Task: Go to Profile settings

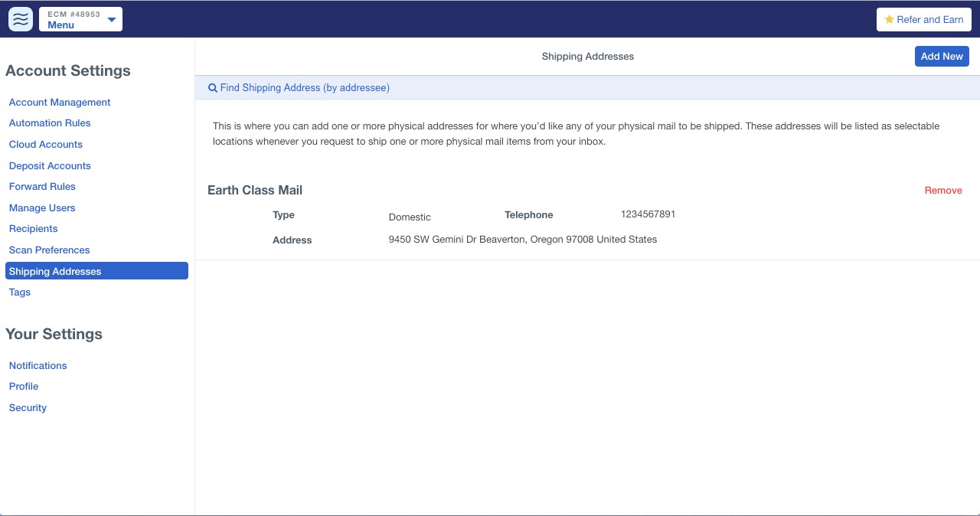Action: 24,387
